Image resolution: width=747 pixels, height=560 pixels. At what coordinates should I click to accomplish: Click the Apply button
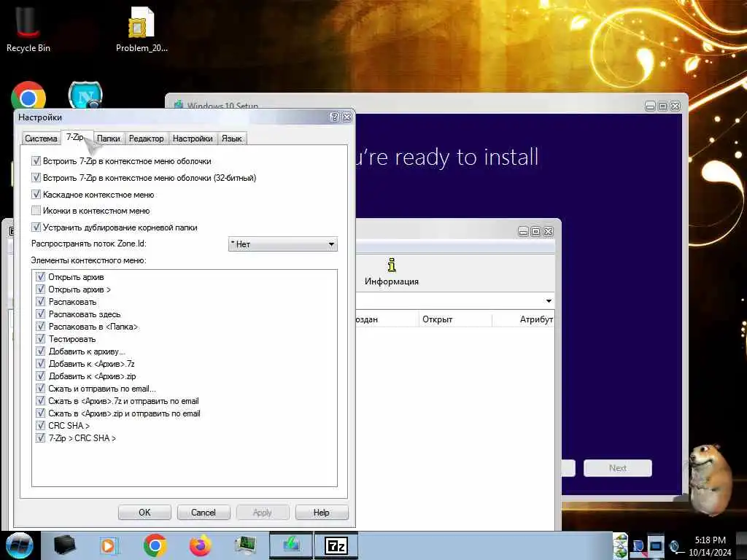coord(263,513)
